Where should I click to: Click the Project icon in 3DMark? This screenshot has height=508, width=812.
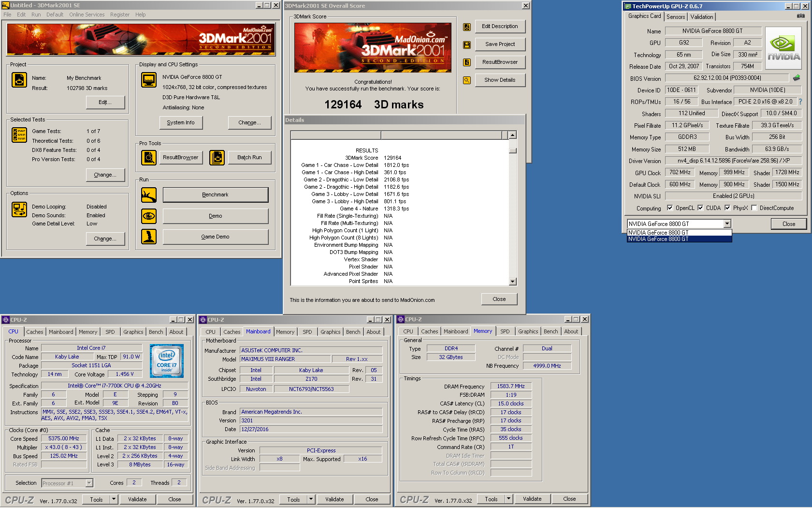(x=19, y=80)
